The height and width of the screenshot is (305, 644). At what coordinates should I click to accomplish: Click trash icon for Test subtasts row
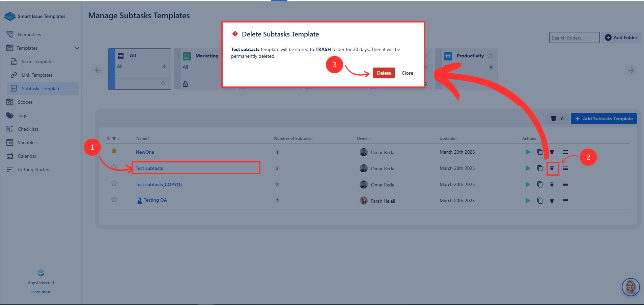pos(552,168)
